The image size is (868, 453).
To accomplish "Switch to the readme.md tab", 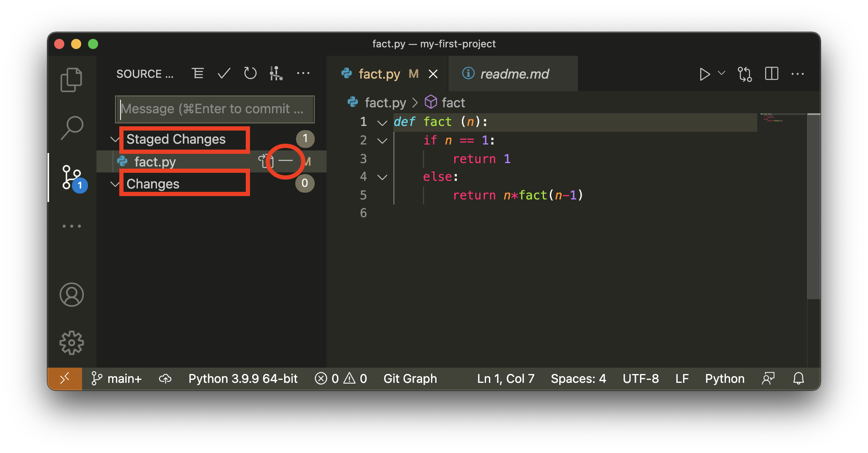I will pos(514,74).
